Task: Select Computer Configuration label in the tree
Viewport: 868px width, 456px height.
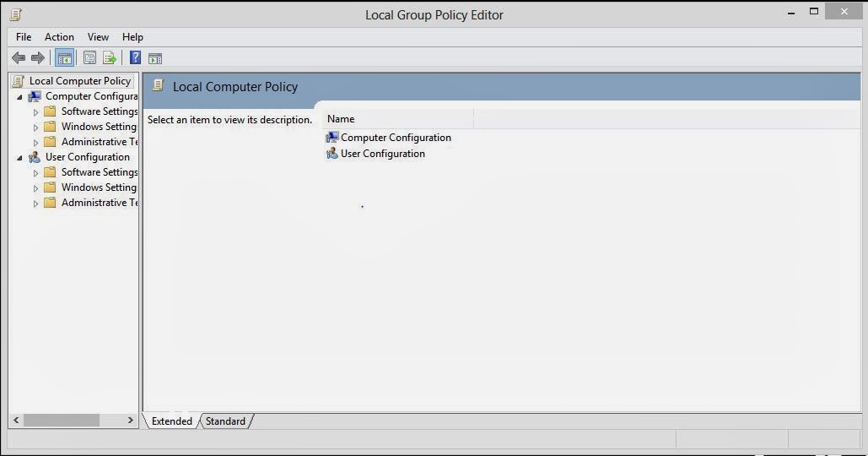Action: [91, 96]
